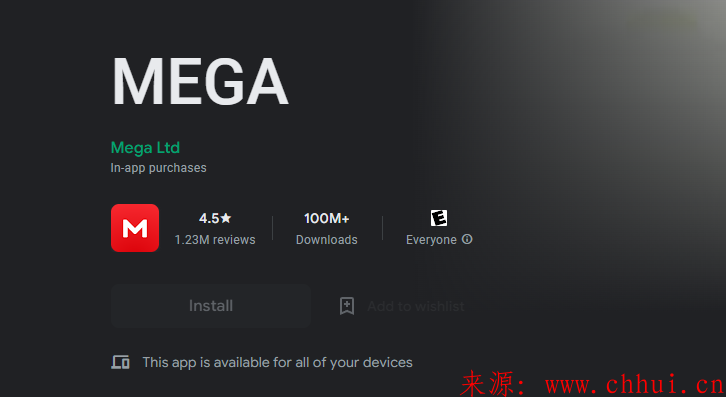Install the MEGA app
Image resolution: width=726 pixels, height=397 pixels.
click(x=211, y=306)
